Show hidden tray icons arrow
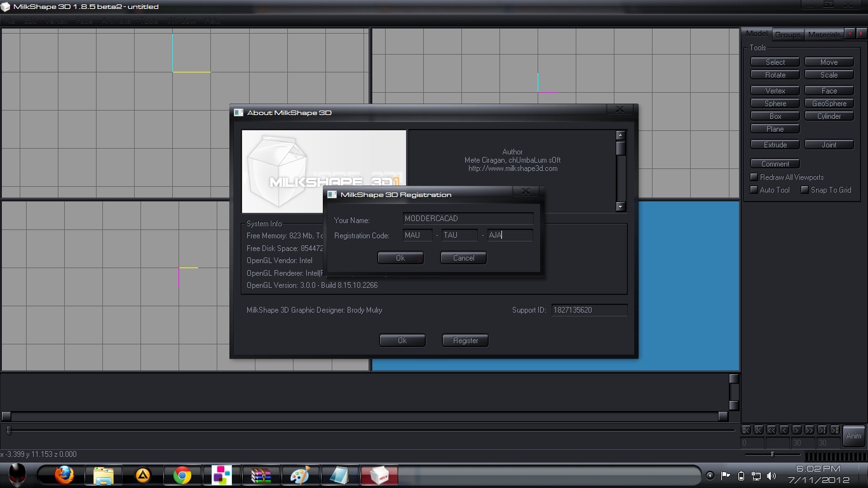Viewport: 868px width, 488px height. (x=710, y=475)
